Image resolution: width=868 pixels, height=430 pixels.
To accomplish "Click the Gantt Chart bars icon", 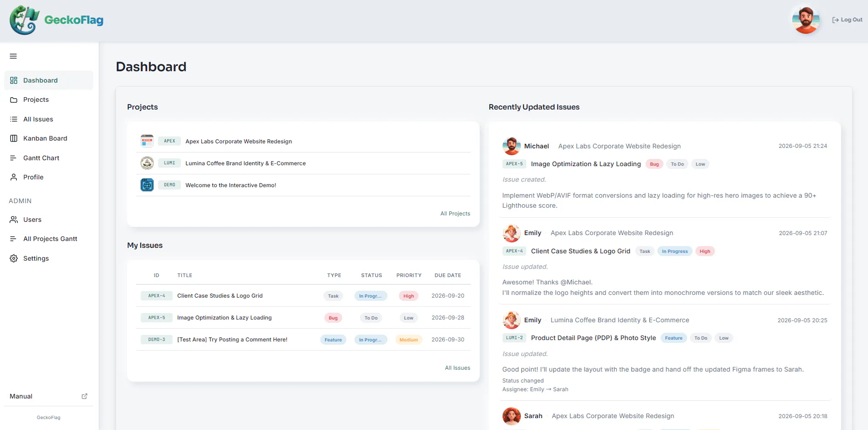I will [x=14, y=158].
